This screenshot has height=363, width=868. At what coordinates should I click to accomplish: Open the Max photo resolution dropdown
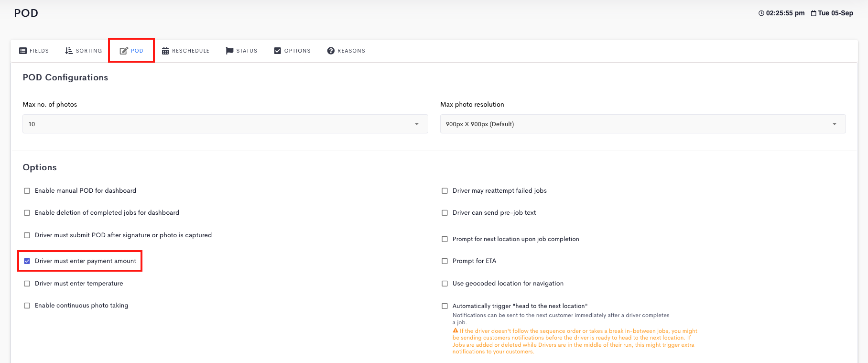(x=643, y=124)
